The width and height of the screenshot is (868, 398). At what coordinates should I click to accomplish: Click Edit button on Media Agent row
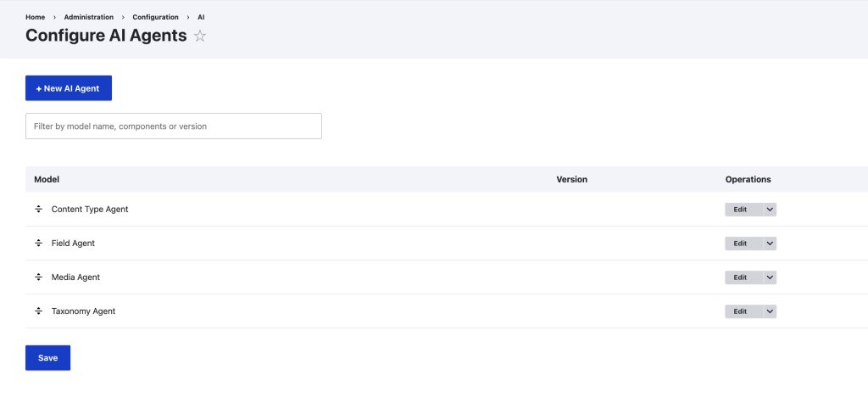pos(740,277)
